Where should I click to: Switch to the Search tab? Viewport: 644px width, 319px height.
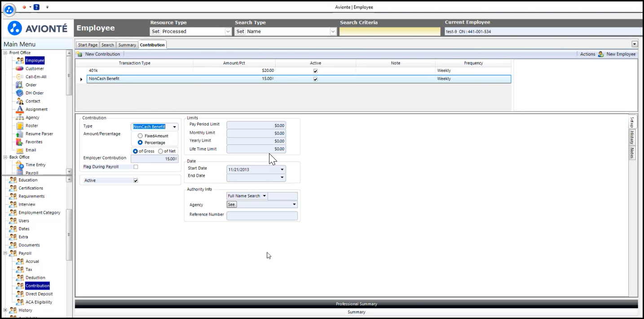click(107, 45)
